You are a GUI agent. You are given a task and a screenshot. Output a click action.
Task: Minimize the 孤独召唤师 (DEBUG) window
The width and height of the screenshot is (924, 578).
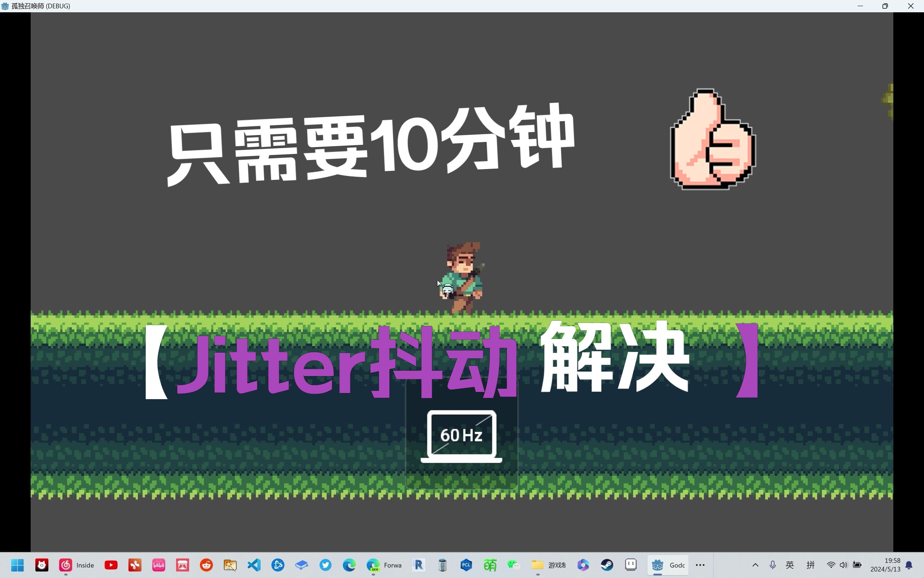point(860,6)
